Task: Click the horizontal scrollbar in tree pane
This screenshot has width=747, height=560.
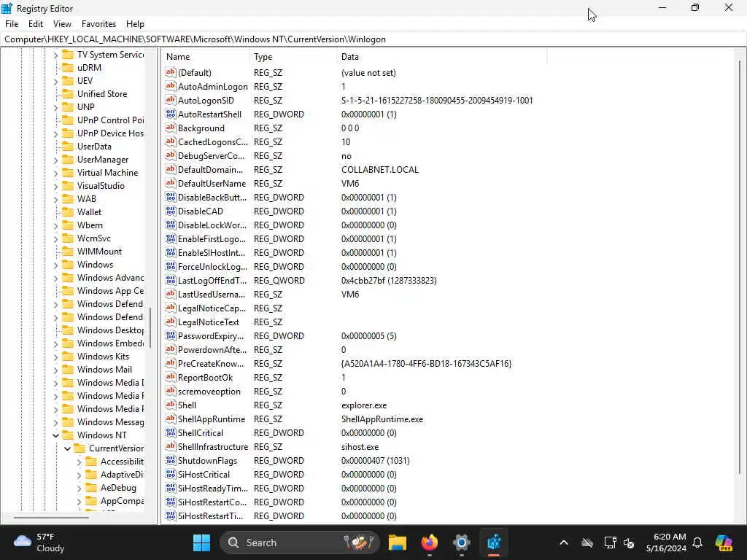Action: coord(51,517)
